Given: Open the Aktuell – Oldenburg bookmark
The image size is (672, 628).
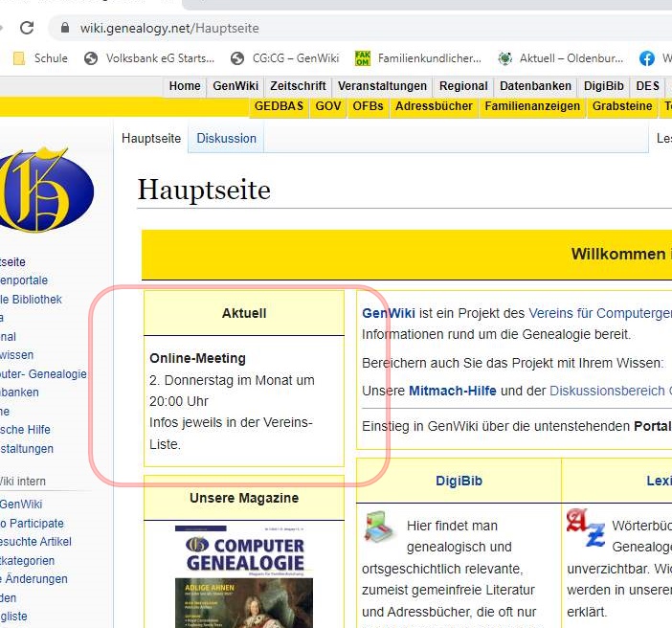Looking at the screenshot, I should tap(561, 58).
